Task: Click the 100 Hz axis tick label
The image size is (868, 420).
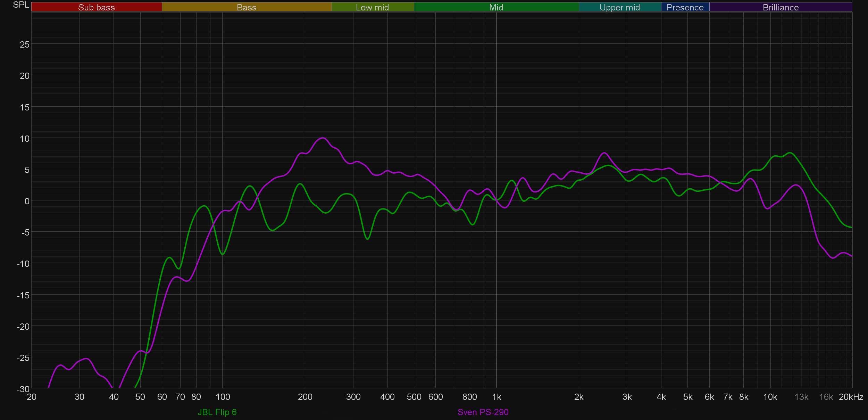Action: (223, 397)
